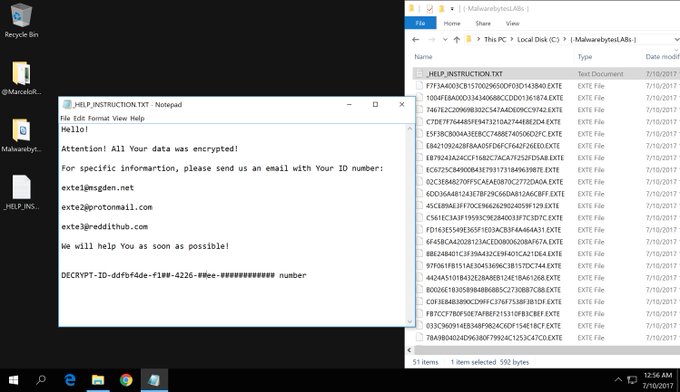
Task: Click quick access properties checkmark icon
Action: (x=429, y=8)
